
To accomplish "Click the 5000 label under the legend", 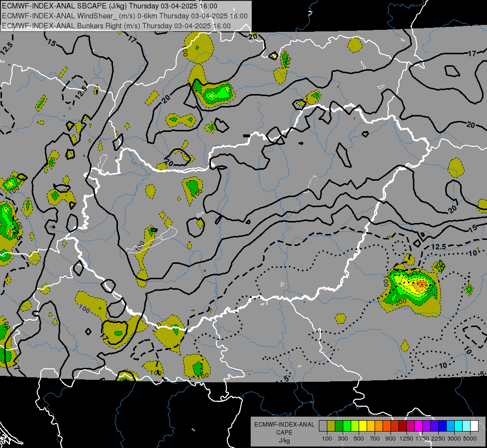I will tap(470, 439).
